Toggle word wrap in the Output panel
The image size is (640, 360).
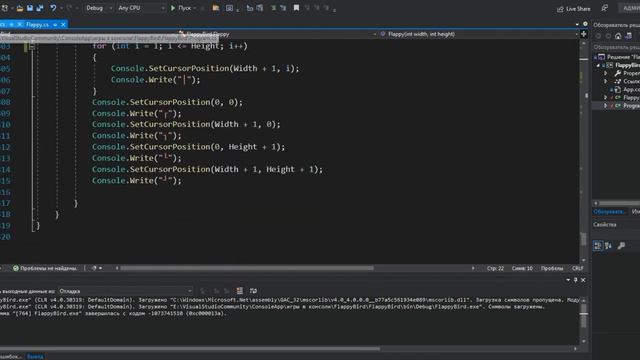tap(253, 291)
